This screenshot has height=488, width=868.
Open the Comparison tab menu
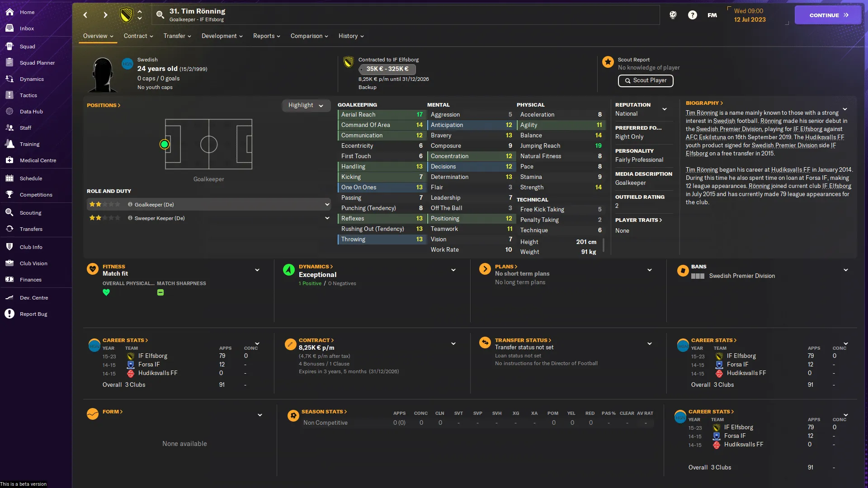tap(309, 36)
